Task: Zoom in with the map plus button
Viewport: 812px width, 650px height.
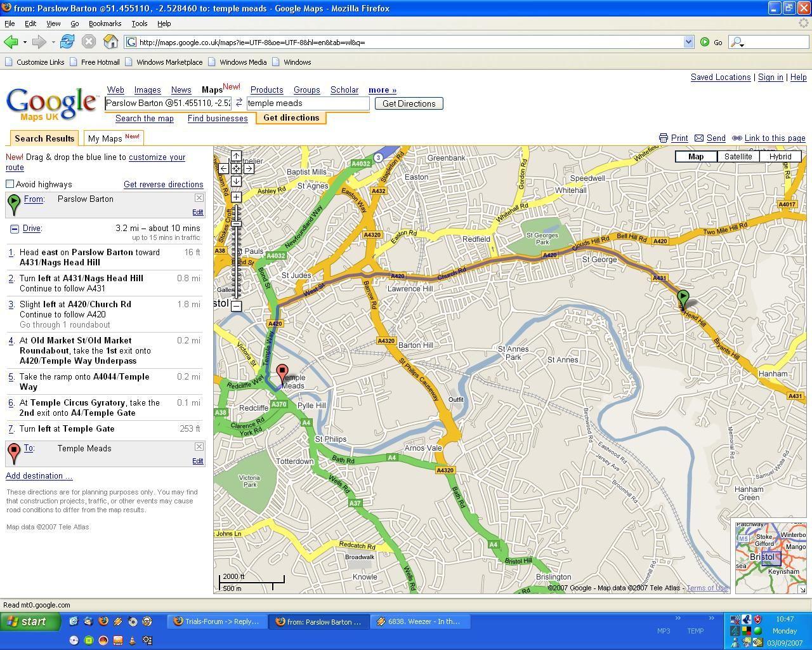Action: point(236,197)
